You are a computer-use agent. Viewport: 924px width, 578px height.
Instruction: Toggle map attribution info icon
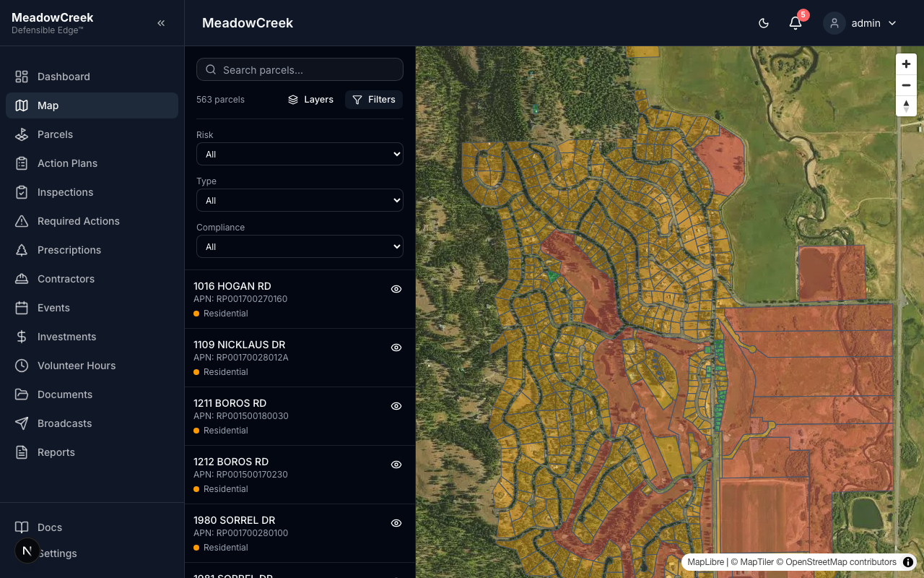(908, 562)
